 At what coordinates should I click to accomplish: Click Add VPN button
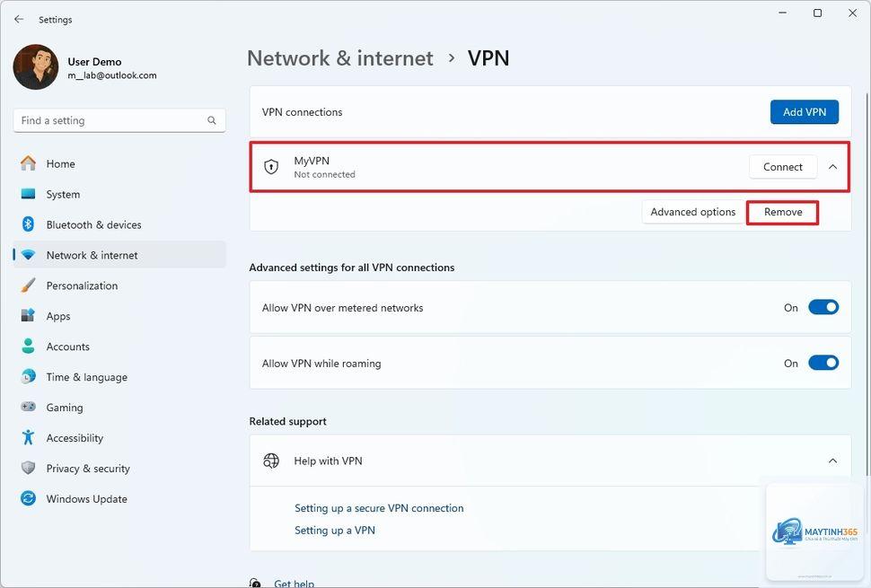[805, 111]
